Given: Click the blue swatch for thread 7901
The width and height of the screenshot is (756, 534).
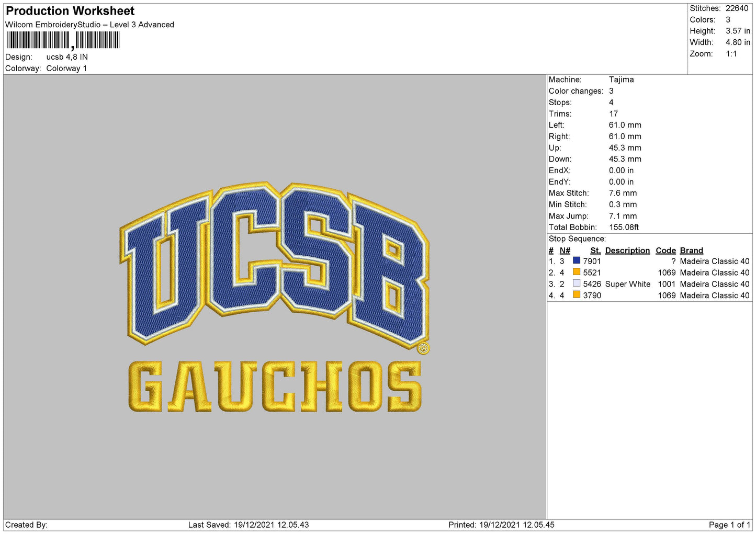Looking at the screenshot, I should pos(577,260).
